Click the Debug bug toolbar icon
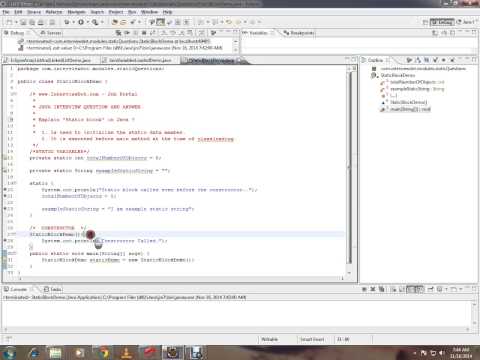 tap(67, 22)
